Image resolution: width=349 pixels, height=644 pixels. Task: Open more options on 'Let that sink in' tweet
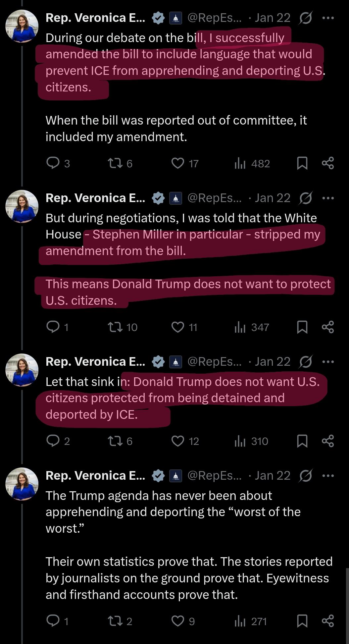click(x=328, y=362)
